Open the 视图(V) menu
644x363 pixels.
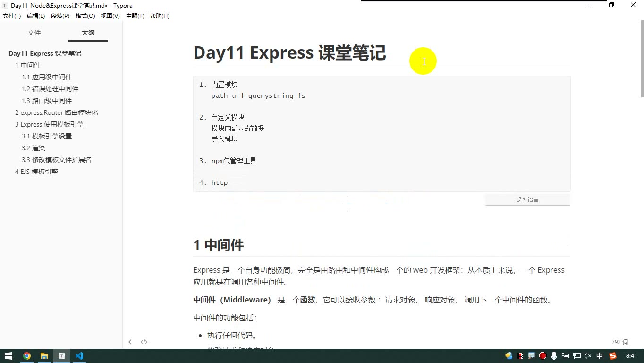click(110, 16)
